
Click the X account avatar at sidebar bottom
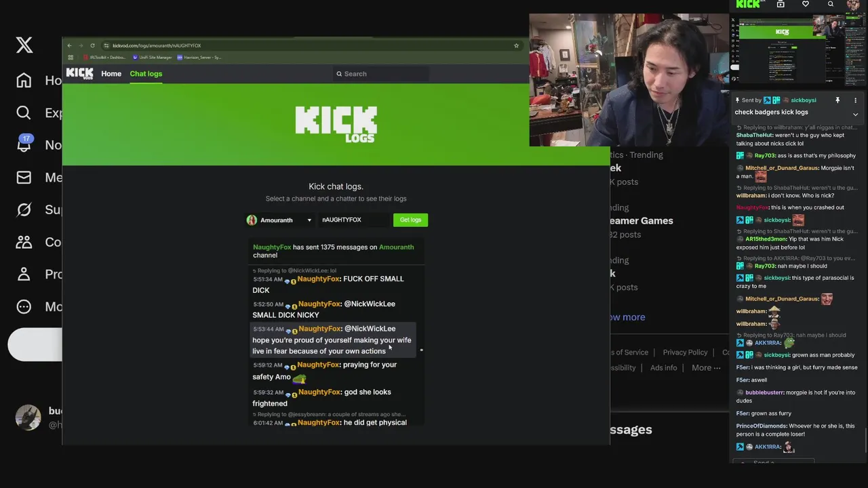(28, 418)
